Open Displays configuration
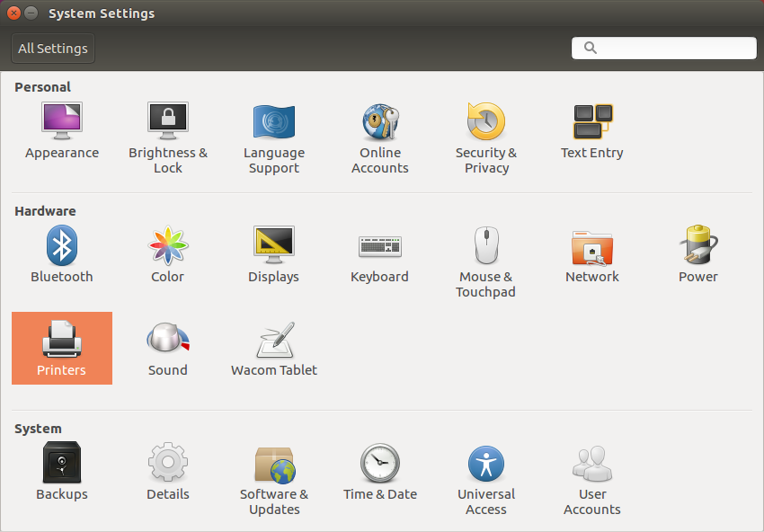The image size is (764, 532). (x=274, y=254)
